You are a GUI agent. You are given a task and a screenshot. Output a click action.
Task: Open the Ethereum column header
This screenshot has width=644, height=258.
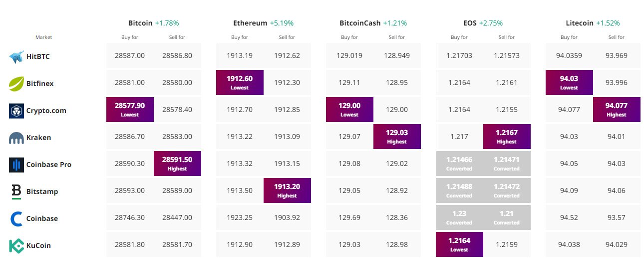click(x=251, y=23)
